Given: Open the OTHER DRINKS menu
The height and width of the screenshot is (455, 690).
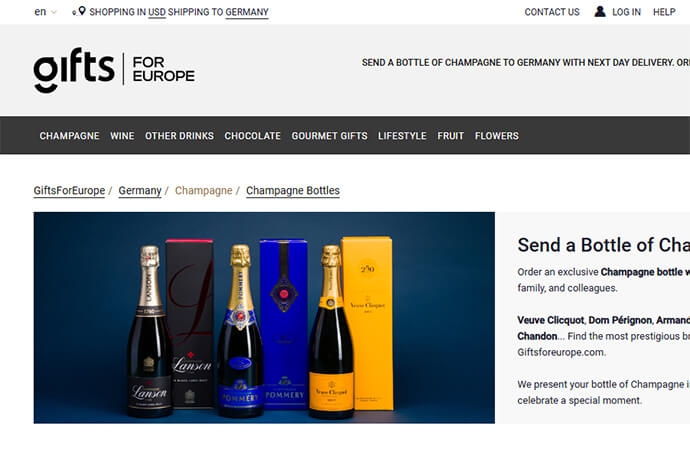Looking at the screenshot, I should click(x=180, y=136).
